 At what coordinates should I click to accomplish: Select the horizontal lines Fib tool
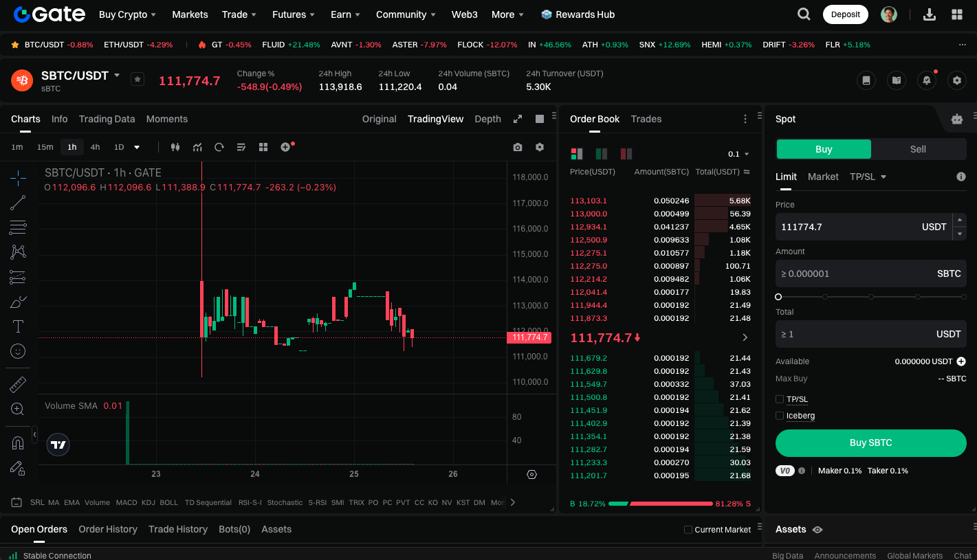19,227
